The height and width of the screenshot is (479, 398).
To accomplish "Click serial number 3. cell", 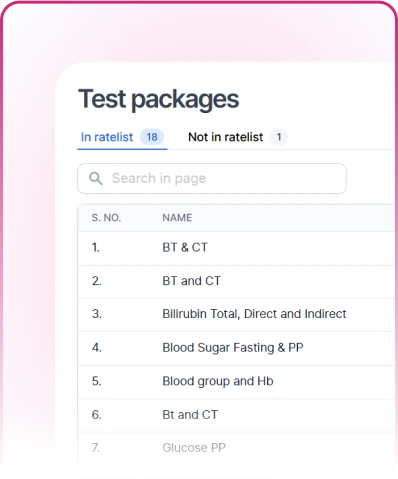I will click(97, 314).
